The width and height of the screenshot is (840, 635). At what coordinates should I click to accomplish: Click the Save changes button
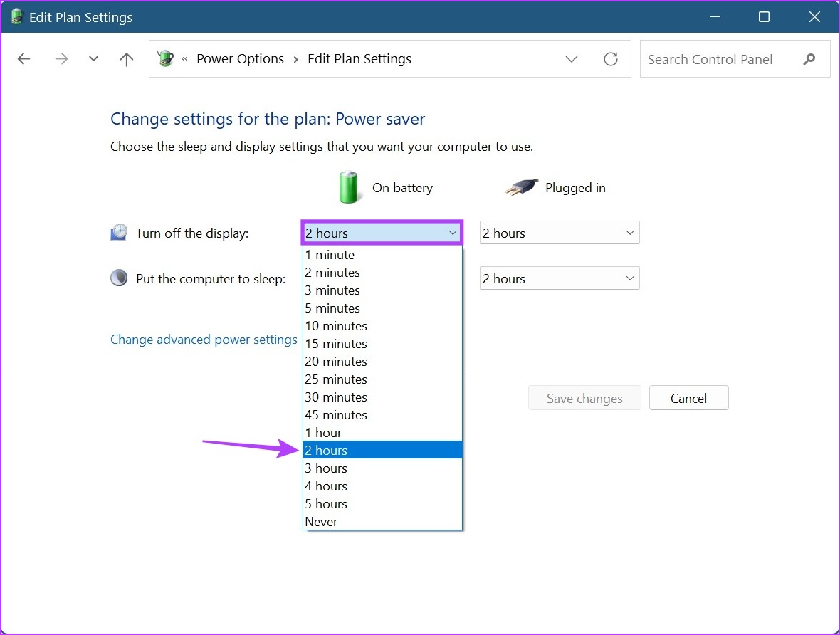[584, 398]
